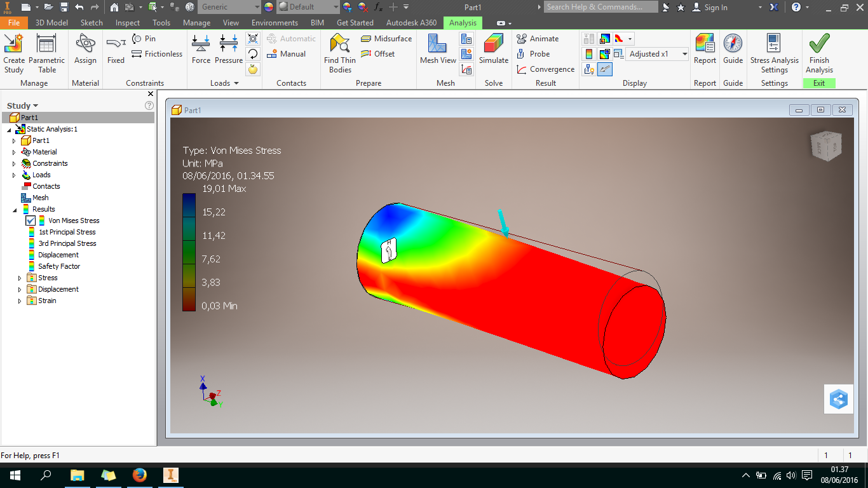The width and height of the screenshot is (868, 488).
Task: Click Sign In
Action: coord(710,7)
